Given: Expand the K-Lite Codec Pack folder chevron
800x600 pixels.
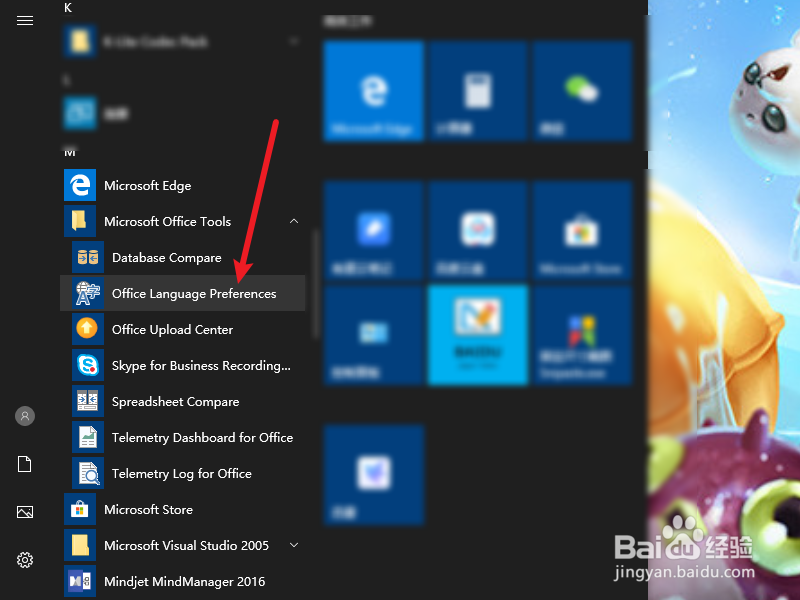Looking at the screenshot, I should pos(294,41).
